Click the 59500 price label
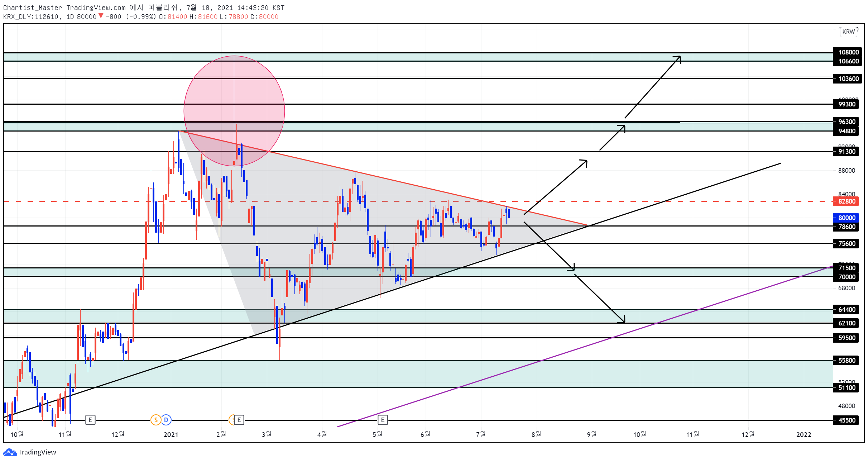 click(x=846, y=338)
